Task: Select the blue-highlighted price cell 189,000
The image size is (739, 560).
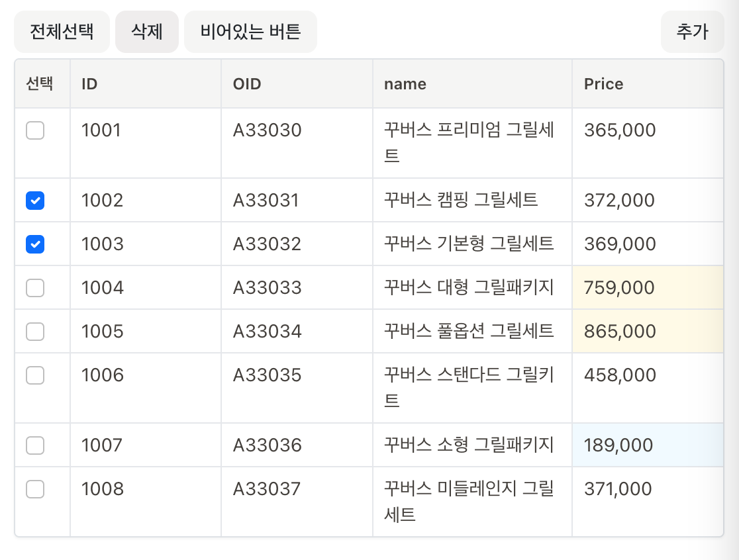Action: click(618, 445)
